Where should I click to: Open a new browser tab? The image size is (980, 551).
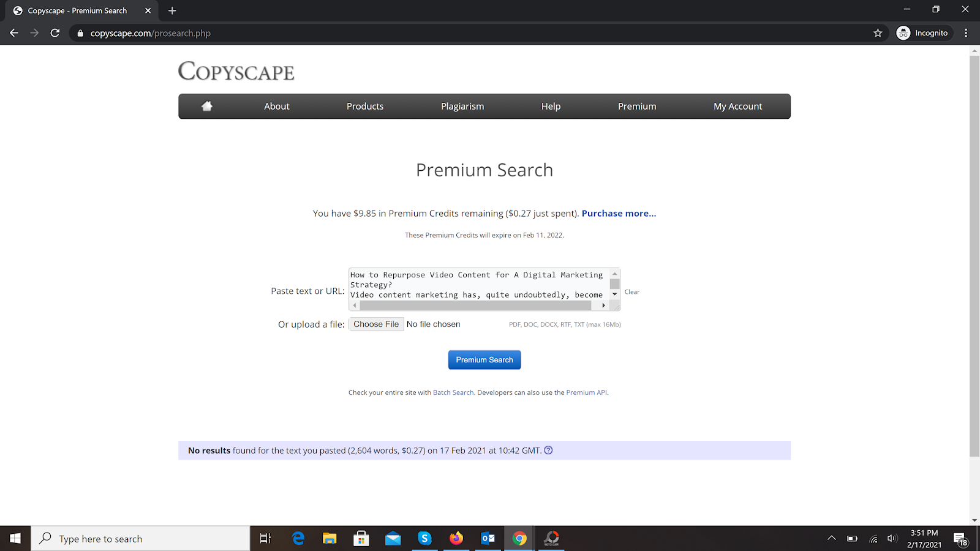(x=172, y=10)
